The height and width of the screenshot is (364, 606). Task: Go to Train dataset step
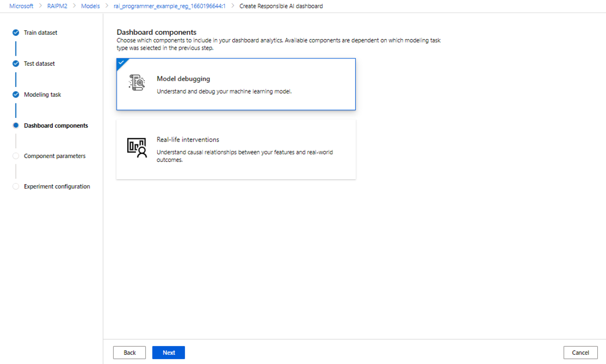(40, 33)
